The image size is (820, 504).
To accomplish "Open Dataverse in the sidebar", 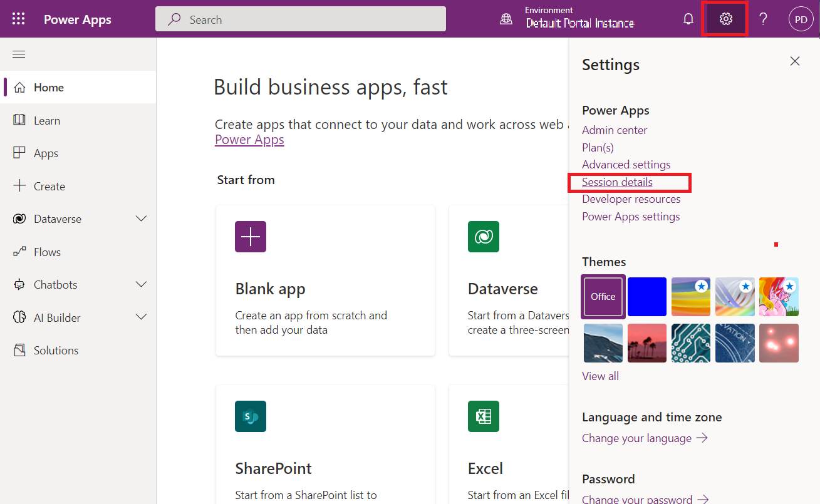I will coord(78,219).
